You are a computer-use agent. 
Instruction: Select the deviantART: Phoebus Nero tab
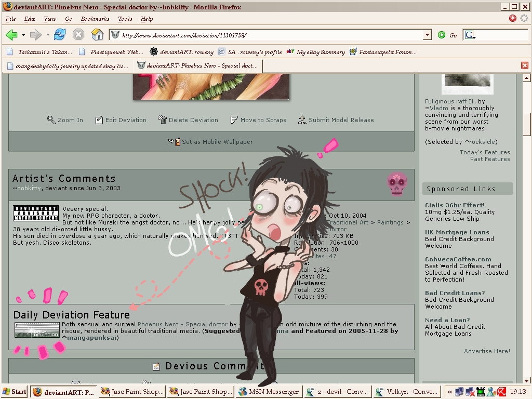pyautogui.click(x=197, y=65)
